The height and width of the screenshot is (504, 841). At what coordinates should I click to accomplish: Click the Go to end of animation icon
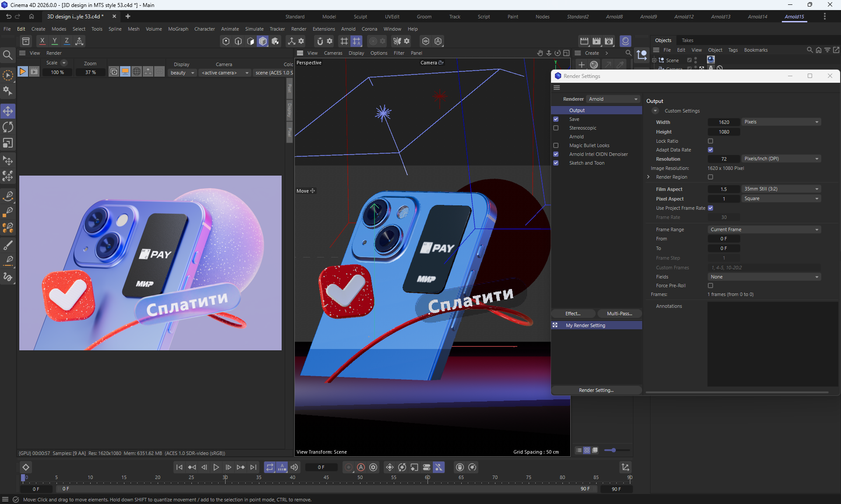[x=253, y=467]
